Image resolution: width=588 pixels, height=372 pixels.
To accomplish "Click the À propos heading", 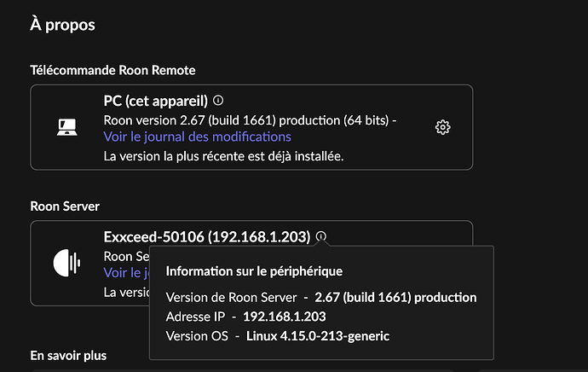I will pos(62,25).
